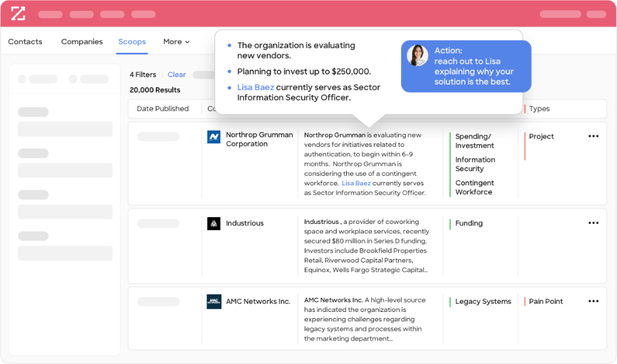617x364 pixels.
Task: Expand the More dropdown menu
Action: click(176, 42)
